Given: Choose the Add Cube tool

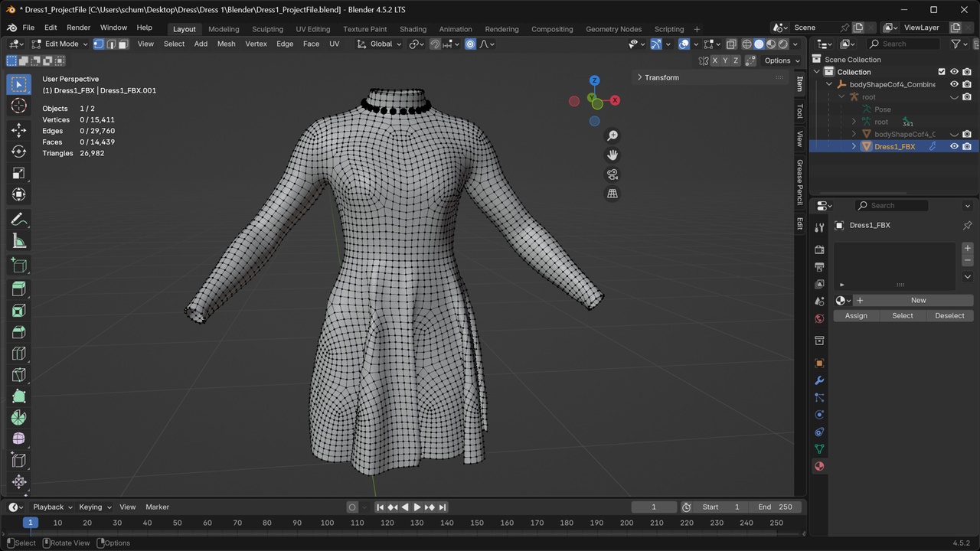Looking at the screenshot, I should 19,266.
